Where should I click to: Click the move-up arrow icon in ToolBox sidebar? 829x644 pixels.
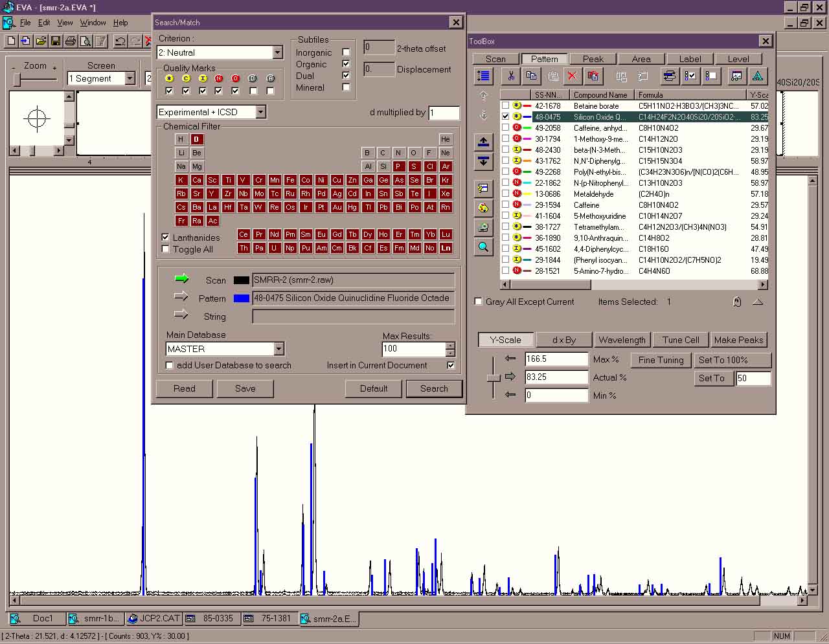483,142
